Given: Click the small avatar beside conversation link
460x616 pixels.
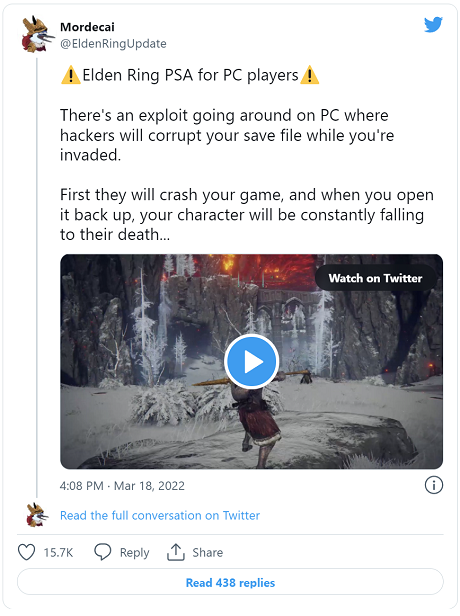Looking at the screenshot, I should point(37,515).
